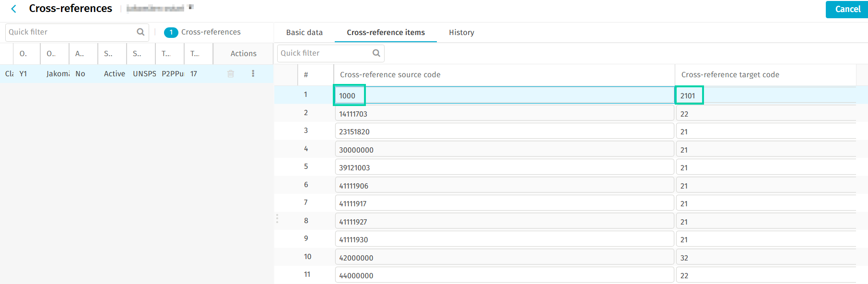
Task: Open the History tab
Action: pyautogui.click(x=461, y=33)
